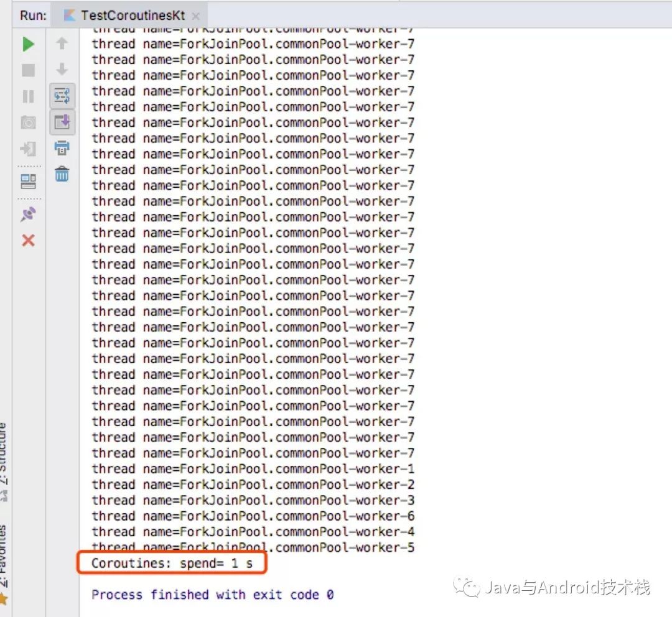672x617 pixels.
Task: Click the Dump Threads camera icon
Action: click(28, 123)
